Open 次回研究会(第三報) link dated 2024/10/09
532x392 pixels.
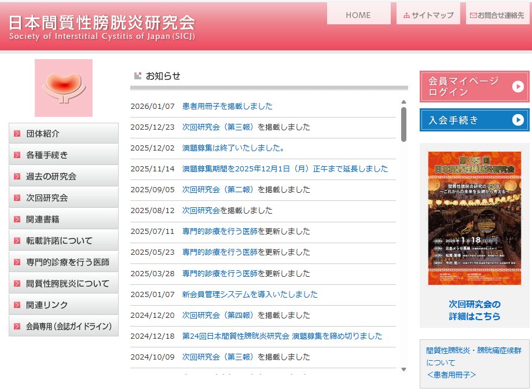click(x=218, y=357)
